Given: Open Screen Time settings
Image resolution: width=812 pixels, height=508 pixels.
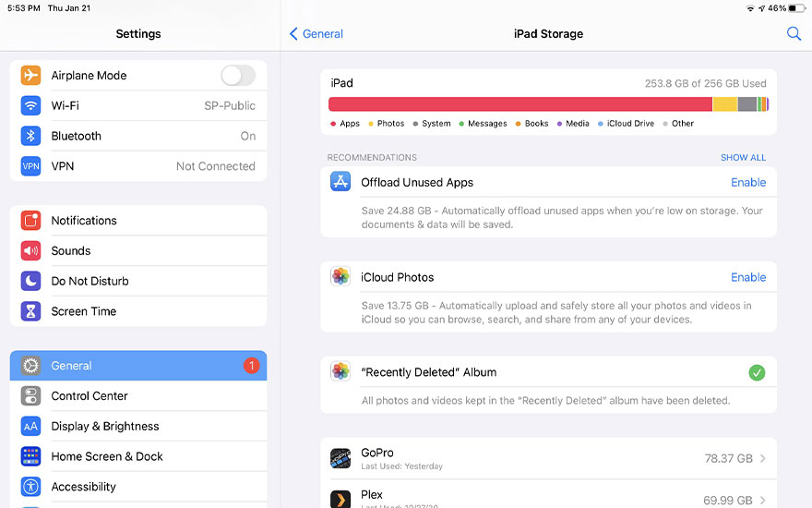Looking at the screenshot, I should (138, 311).
